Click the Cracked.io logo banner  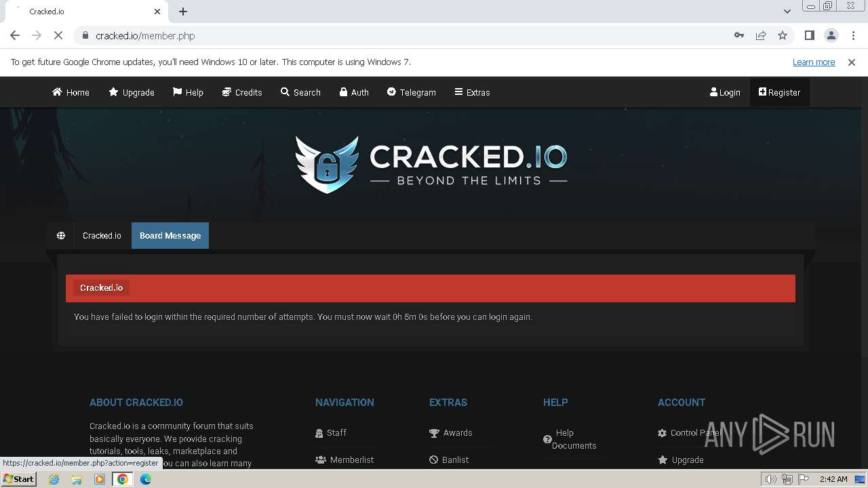pos(431,164)
